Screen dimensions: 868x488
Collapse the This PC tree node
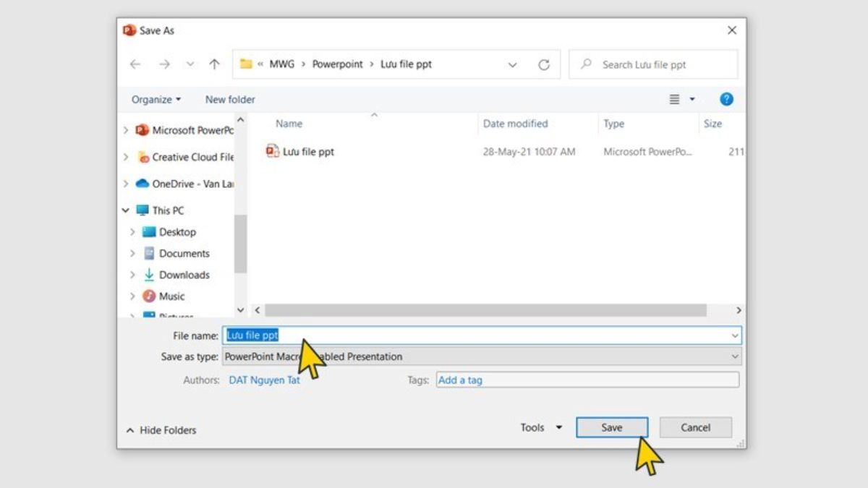(125, 210)
